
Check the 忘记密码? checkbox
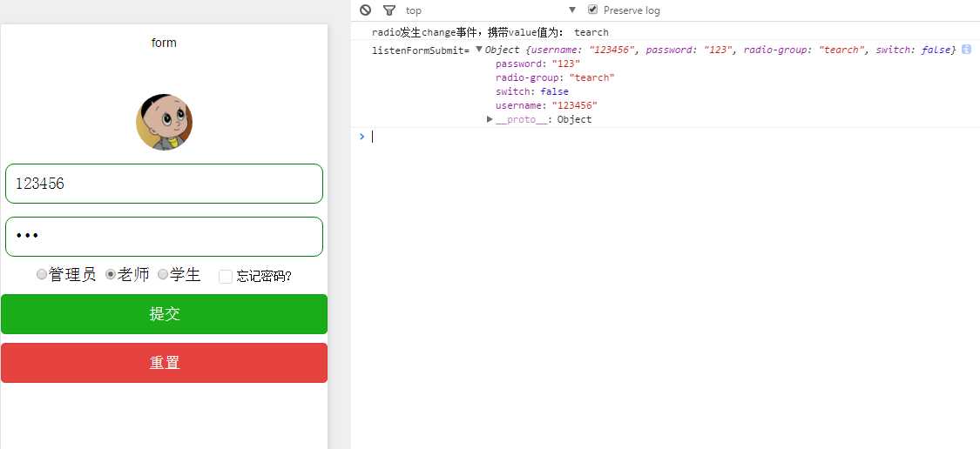point(226,277)
